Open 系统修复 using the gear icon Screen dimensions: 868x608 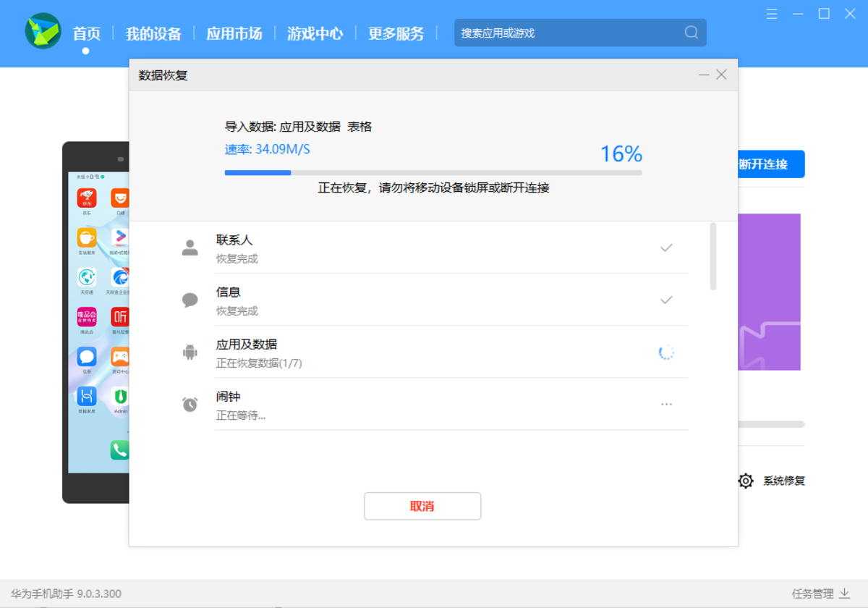click(745, 481)
